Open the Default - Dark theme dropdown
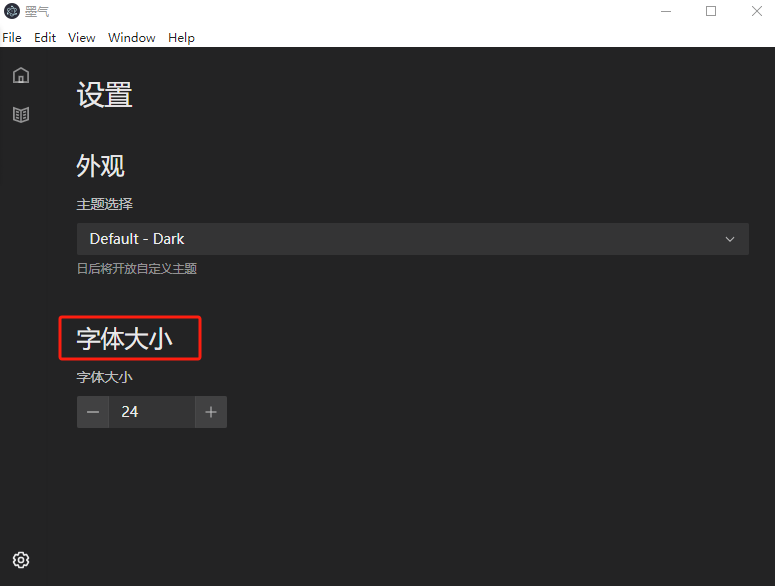Image resolution: width=775 pixels, height=586 pixels. click(x=413, y=239)
